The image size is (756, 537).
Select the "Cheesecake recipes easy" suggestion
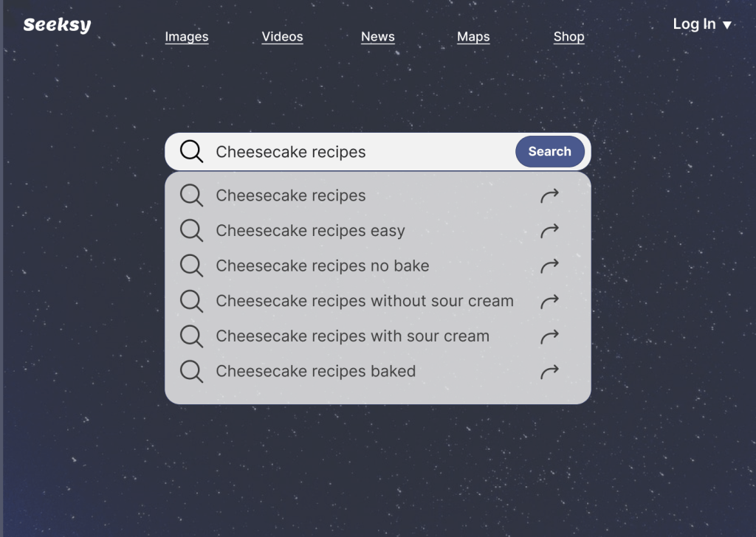click(x=310, y=231)
